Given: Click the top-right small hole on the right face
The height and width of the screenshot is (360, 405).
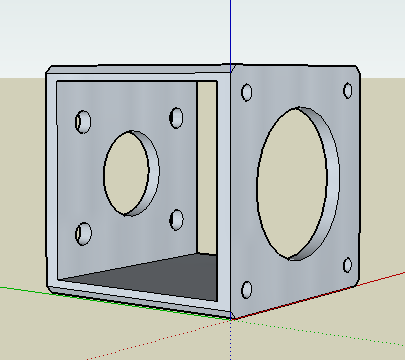Looking at the screenshot, I should (x=348, y=91).
